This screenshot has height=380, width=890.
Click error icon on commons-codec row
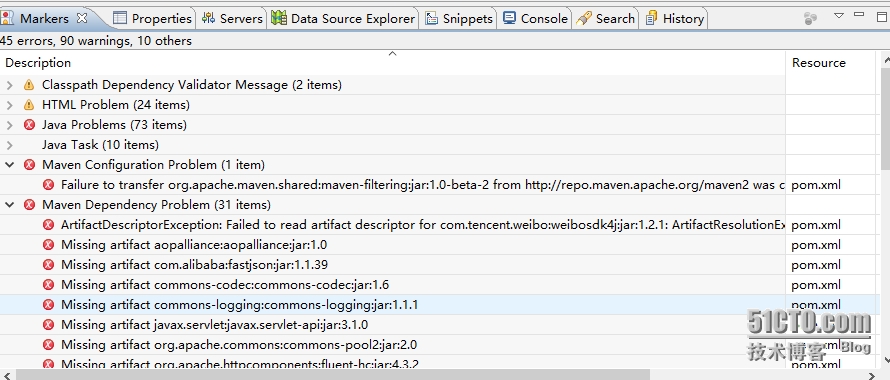[x=49, y=285]
